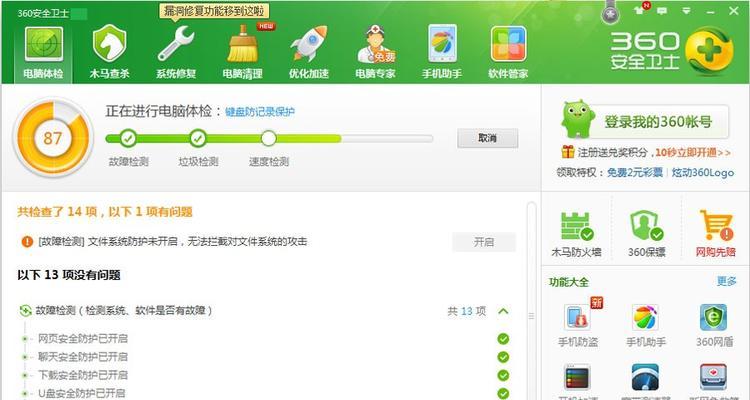
Task: Open the 电脑专家 doctor icon
Action: pyautogui.click(x=375, y=52)
